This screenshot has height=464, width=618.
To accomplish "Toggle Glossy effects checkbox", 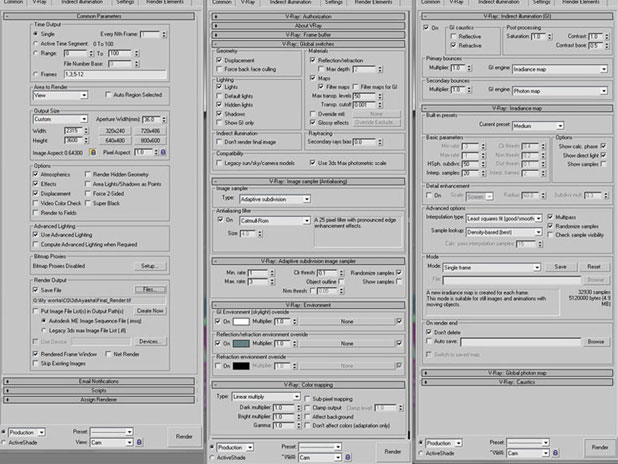I will [313, 123].
